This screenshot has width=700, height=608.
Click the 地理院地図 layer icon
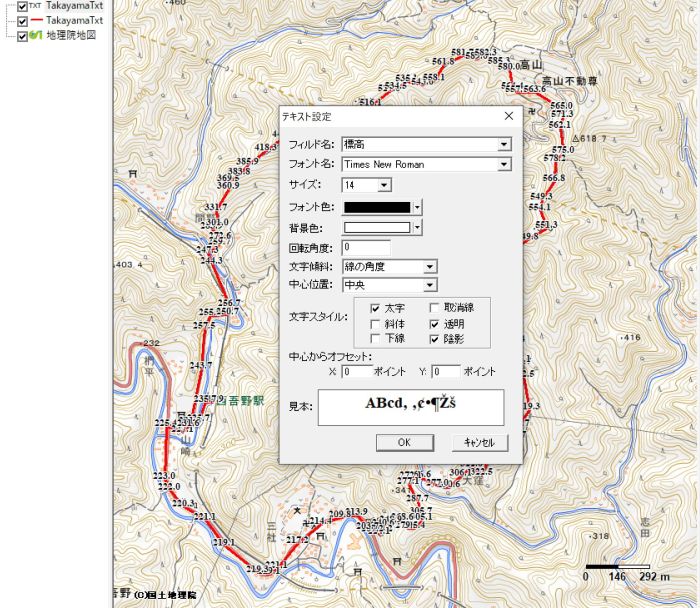click(x=35, y=35)
